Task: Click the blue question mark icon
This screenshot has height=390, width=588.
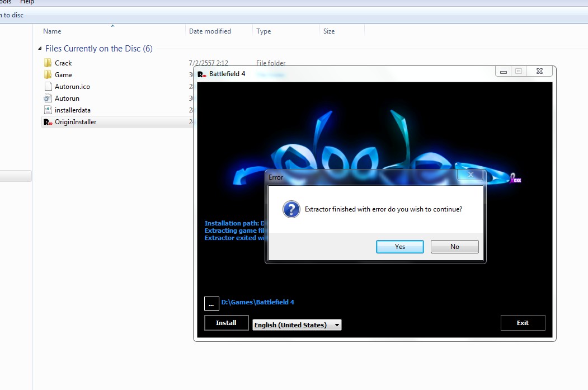Action: (x=291, y=210)
